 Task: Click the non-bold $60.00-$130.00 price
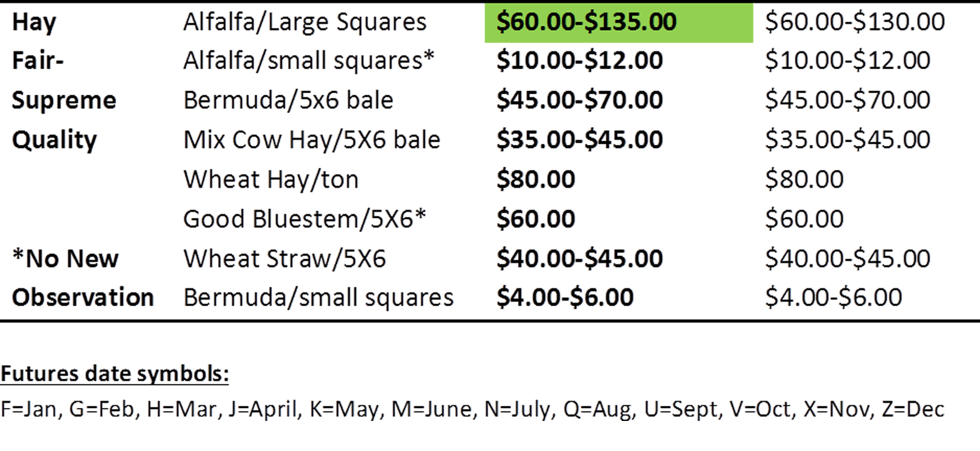[855, 22]
